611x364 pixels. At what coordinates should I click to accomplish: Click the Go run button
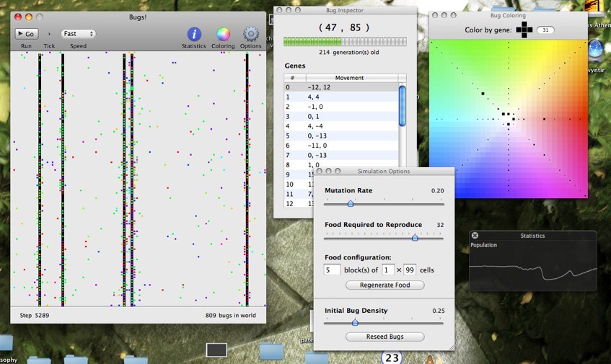[27, 34]
